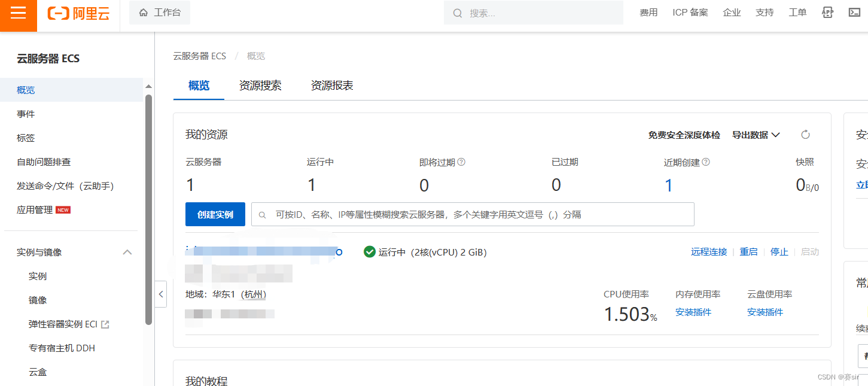Screen dimensions: 868x386
Task: Click the 地域: 华东1 (杭州) text
Action: pos(226,294)
